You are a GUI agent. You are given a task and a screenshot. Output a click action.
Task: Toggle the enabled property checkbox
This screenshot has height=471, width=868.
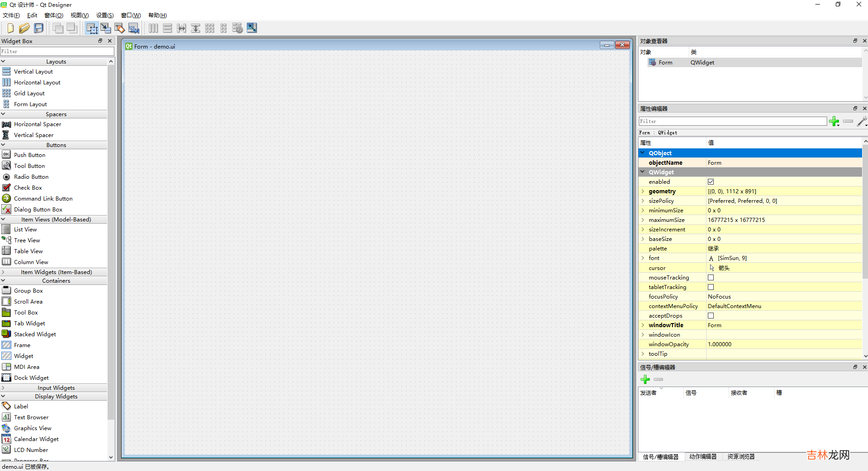point(711,182)
